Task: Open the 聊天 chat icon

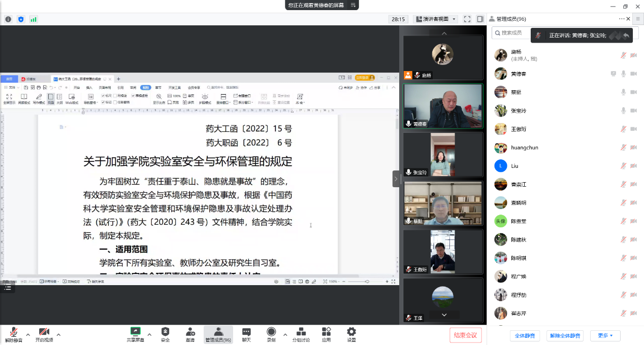Action: (x=246, y=332)
